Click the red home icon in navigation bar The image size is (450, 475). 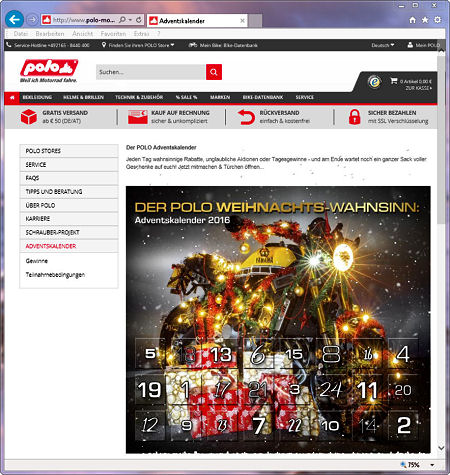pos(12,97)
